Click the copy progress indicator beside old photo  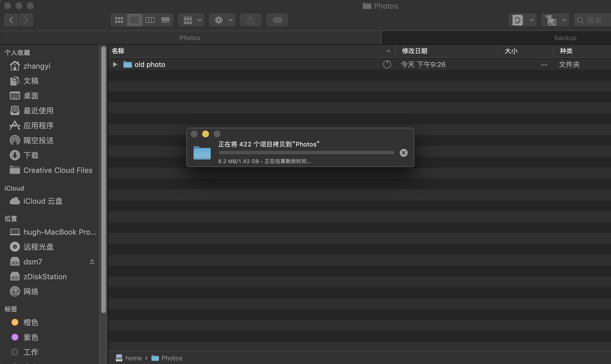(387, 64)
